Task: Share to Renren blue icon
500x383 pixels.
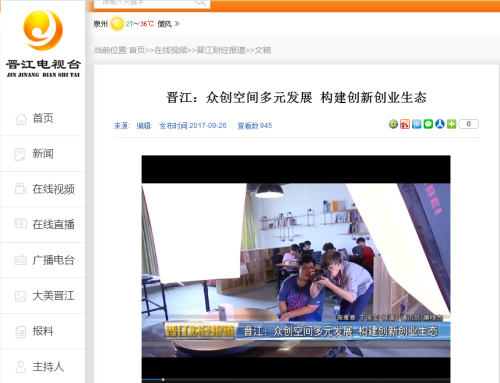Action: 440,124
